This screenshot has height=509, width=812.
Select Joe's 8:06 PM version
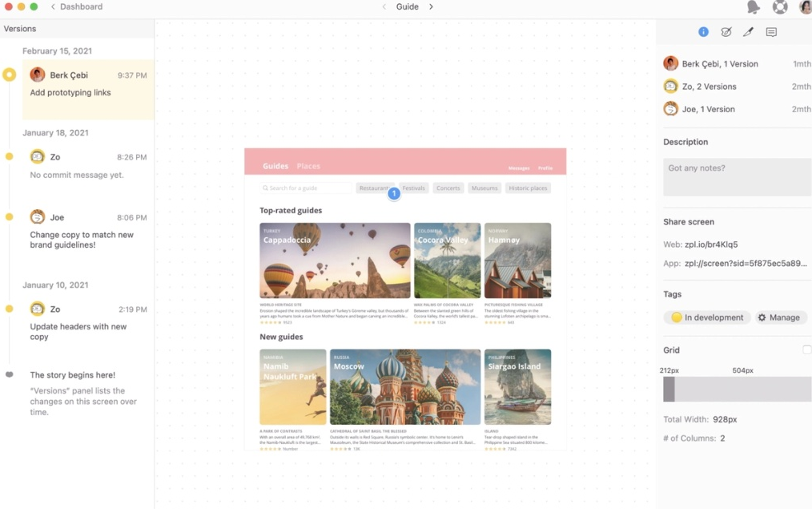88,229
